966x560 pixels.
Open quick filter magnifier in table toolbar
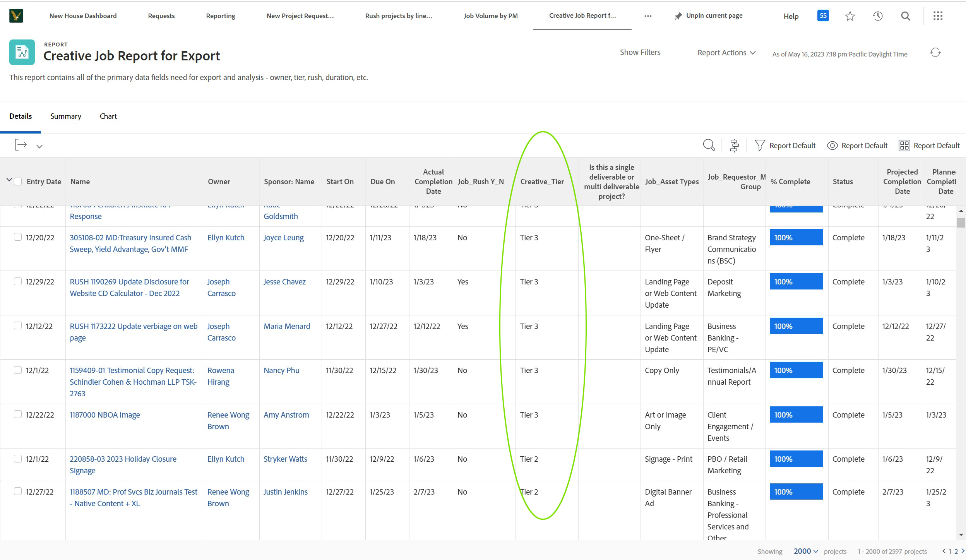point(709,145)
